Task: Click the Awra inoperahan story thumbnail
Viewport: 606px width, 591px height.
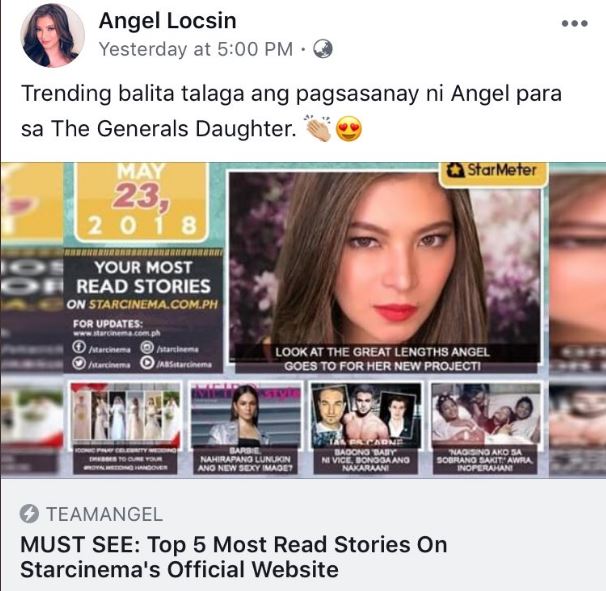Action: click(485, 428)
